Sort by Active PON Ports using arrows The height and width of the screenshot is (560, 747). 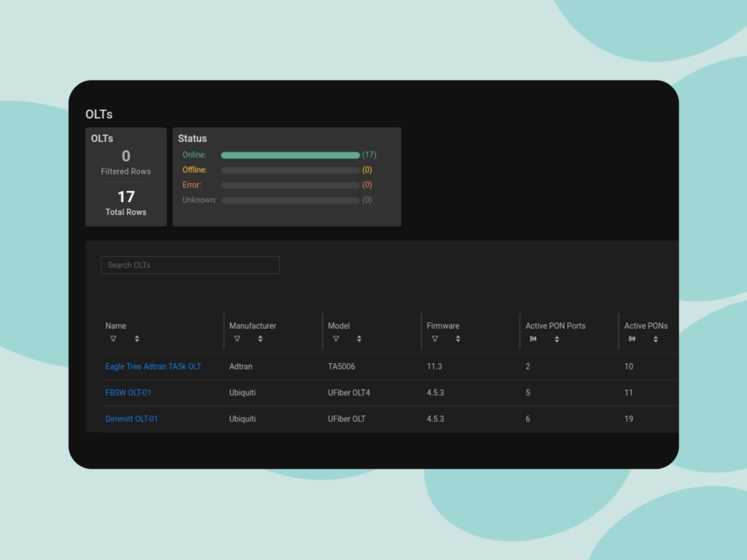pyautogui.click(x=557, y=339)
